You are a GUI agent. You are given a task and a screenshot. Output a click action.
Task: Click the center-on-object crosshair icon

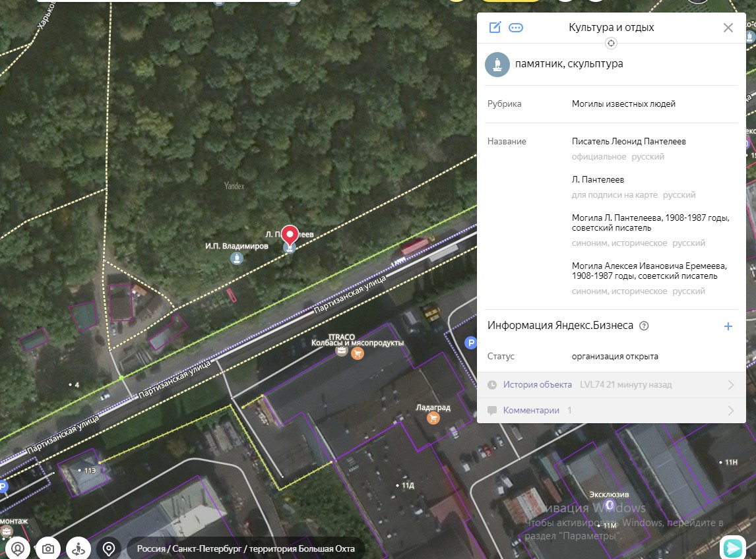pyautogui.click(x=611, y=44)
